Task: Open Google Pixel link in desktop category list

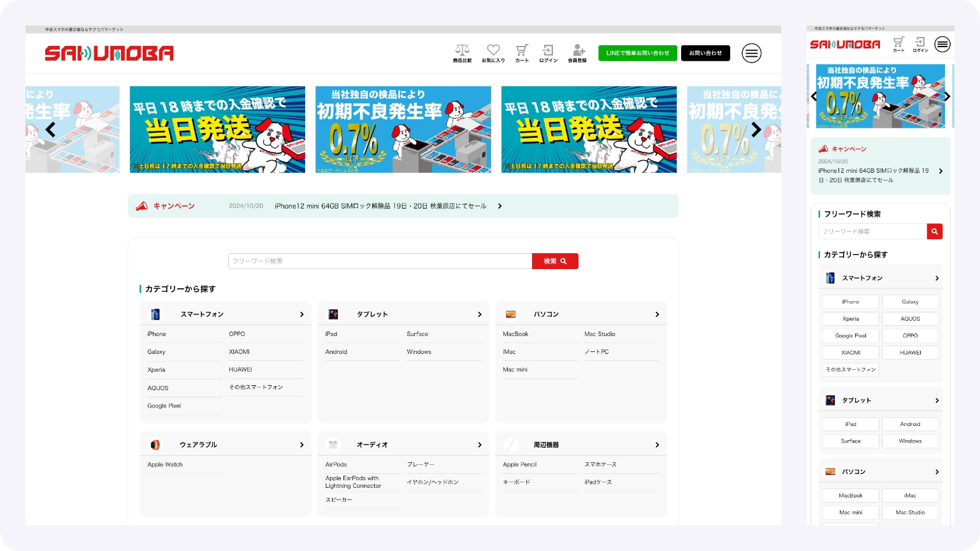Action: pos(164,406)
